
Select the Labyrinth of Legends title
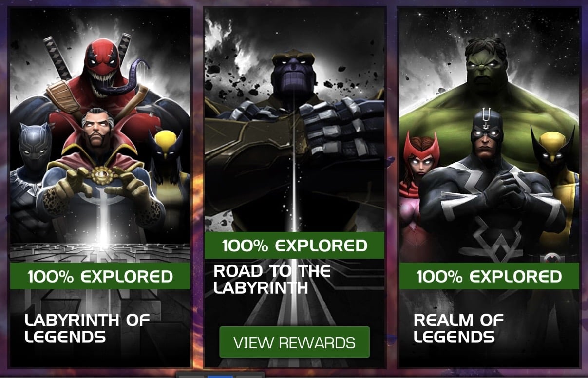(87, 328)
